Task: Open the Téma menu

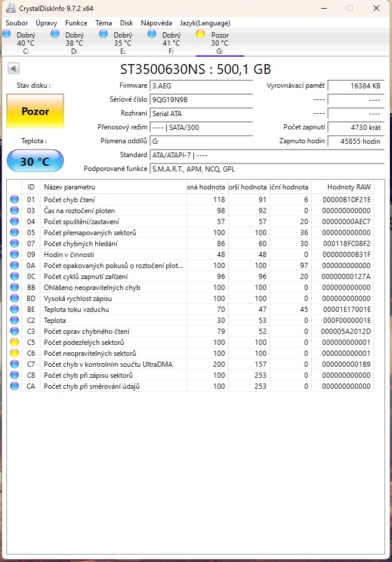Action: coord(103,23)
